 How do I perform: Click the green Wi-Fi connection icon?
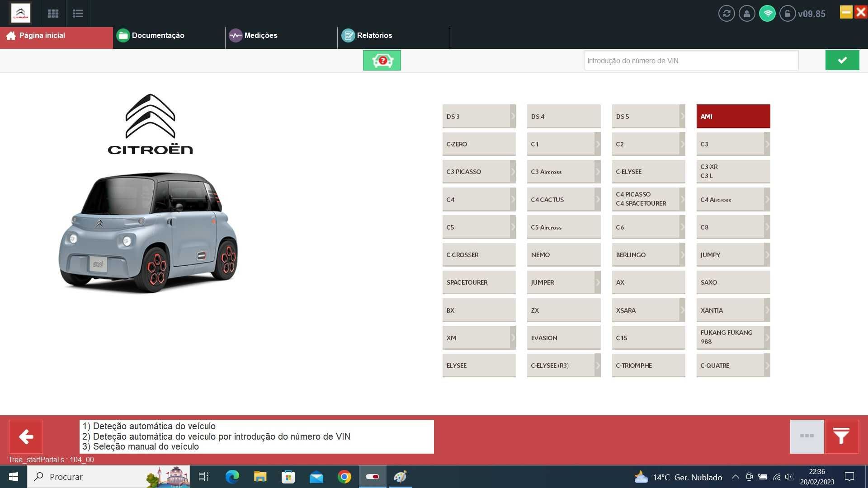click(767, 14)
